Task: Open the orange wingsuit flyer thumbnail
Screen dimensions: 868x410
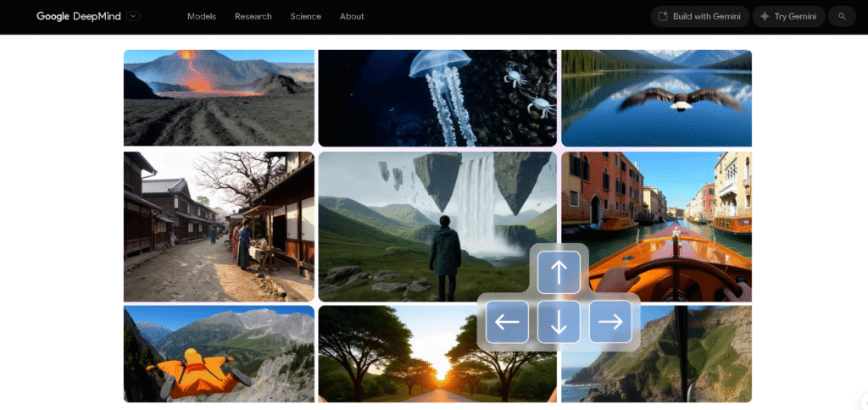Action: (219, 353)
